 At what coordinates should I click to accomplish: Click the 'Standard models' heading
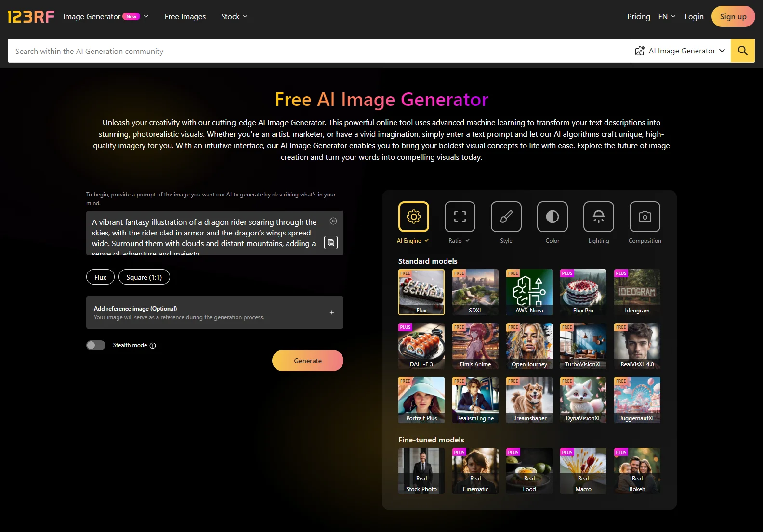428,261
